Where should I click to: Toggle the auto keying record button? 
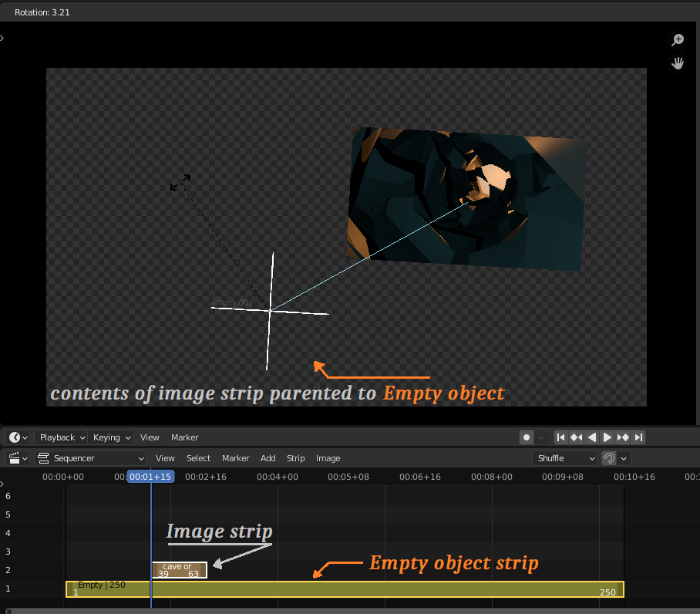(x=527, y=437)
